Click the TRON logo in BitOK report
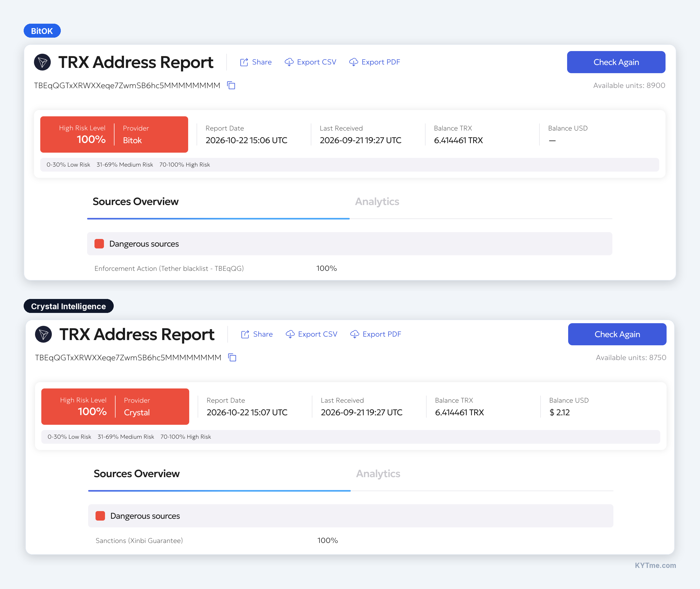Viewport: 700px width, 589px height. 42,62
